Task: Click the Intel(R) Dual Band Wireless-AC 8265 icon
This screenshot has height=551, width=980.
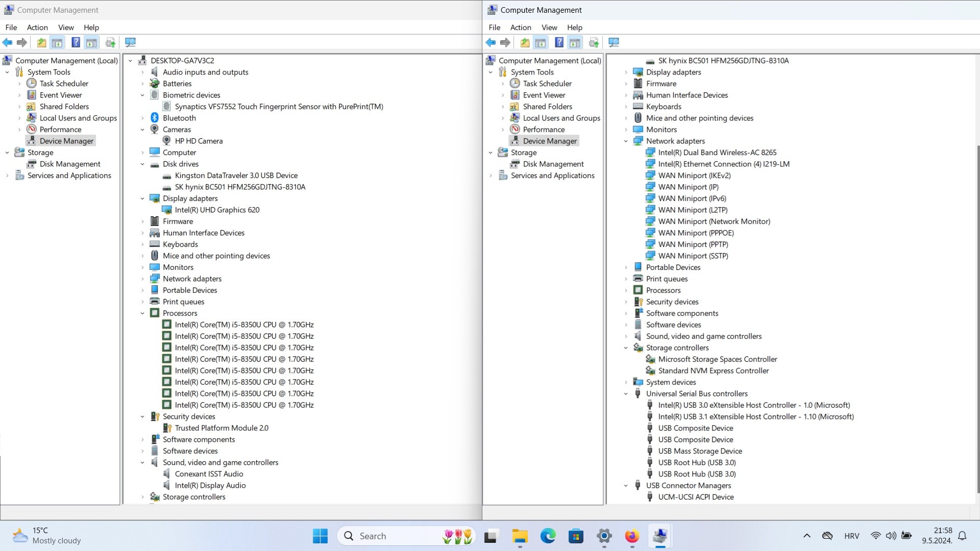Action: coord(650,153)
